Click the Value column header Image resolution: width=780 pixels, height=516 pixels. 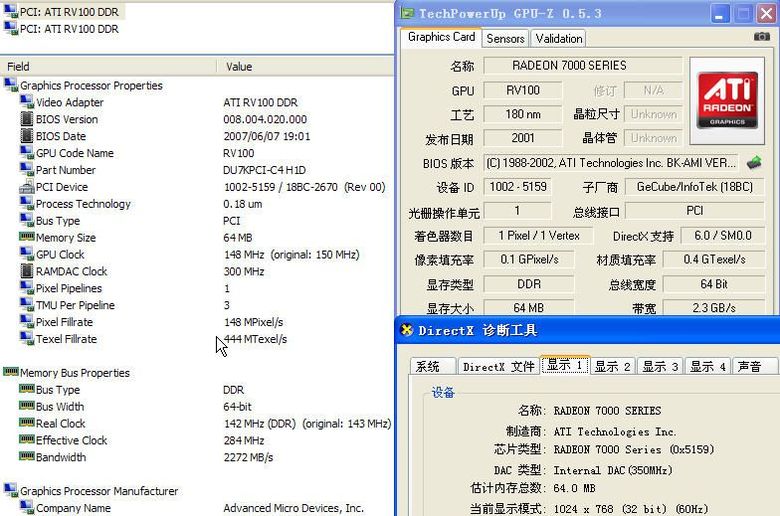(305, 66)
